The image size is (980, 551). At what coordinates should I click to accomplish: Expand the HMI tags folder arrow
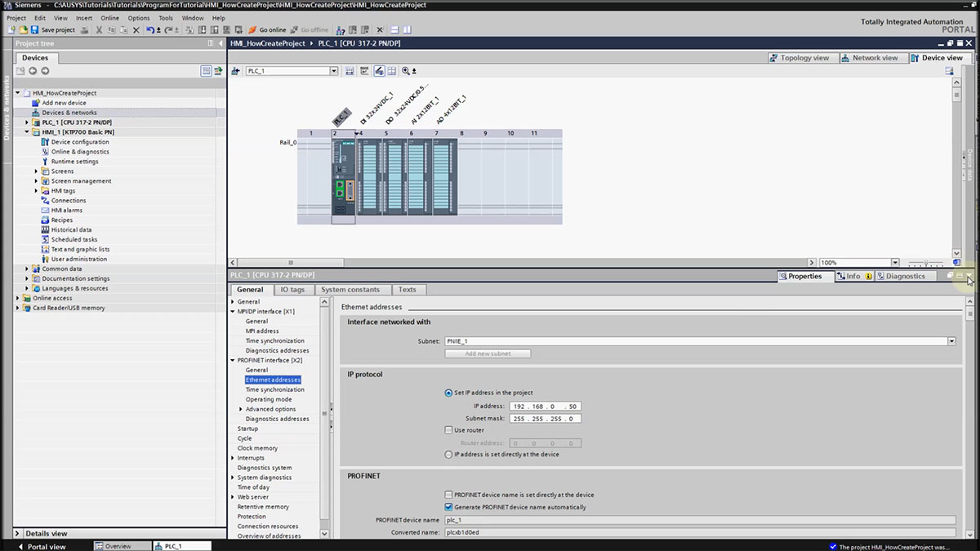click(36, 191)
